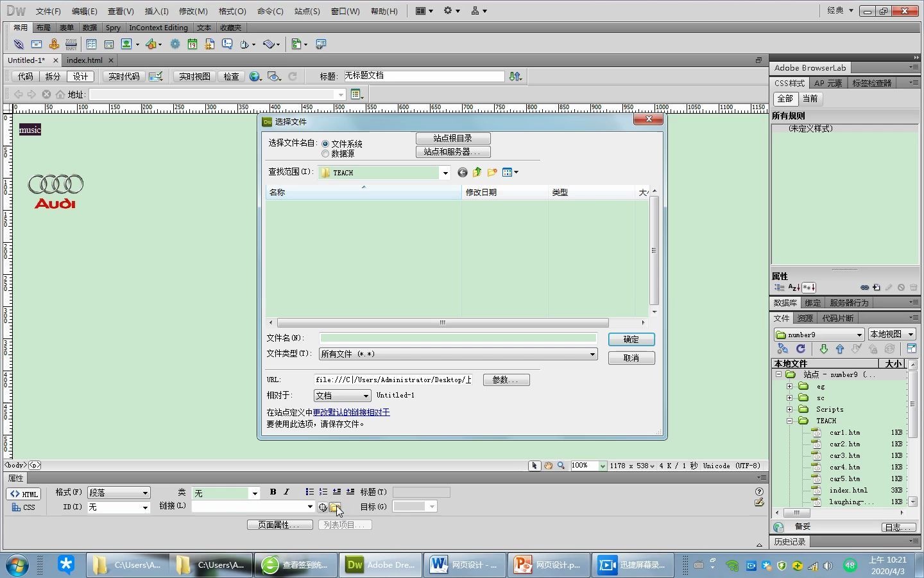Viewport: 924px width, 578px height.
Task: Click the Media insert icon
Action: pyautogui.click(x=150, y=44)
